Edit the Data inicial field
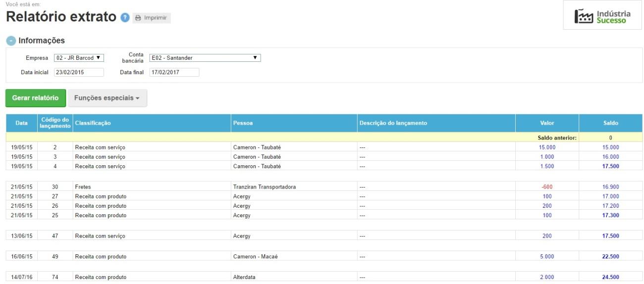The image size is (644, 284). coord(79,72)
